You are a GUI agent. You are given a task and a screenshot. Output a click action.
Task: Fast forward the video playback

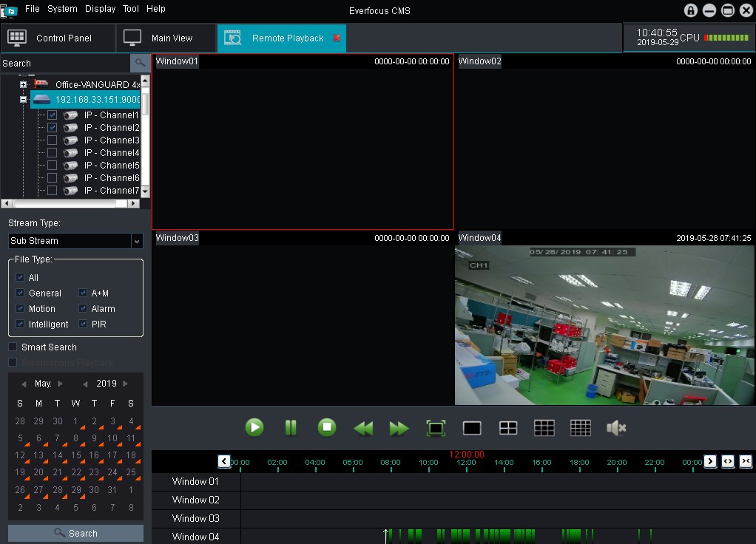click(x=399, y=427)
